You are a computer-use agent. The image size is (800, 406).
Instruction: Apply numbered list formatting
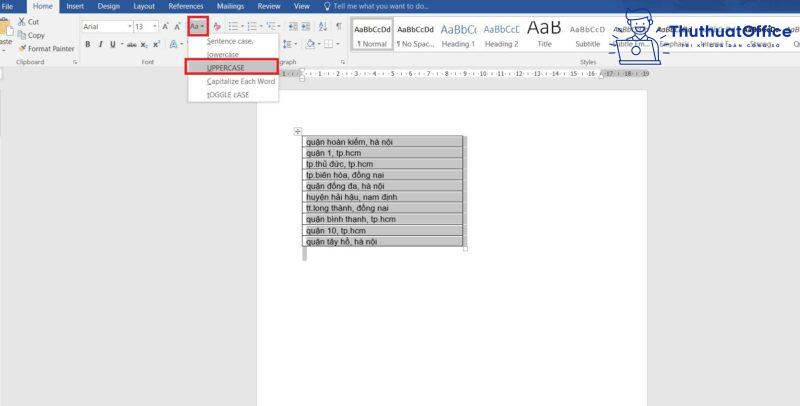pos(252,27)
